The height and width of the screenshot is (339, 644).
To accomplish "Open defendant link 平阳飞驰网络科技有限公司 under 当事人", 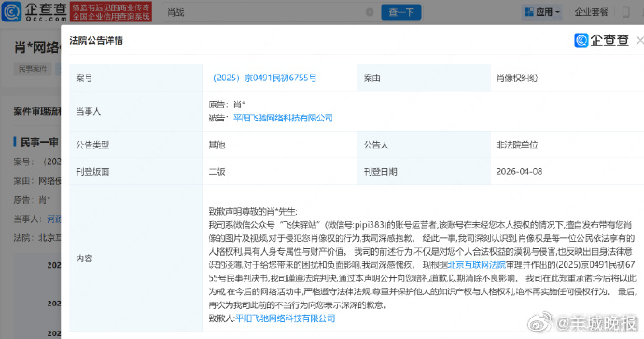I will click(x=283, y=118).
